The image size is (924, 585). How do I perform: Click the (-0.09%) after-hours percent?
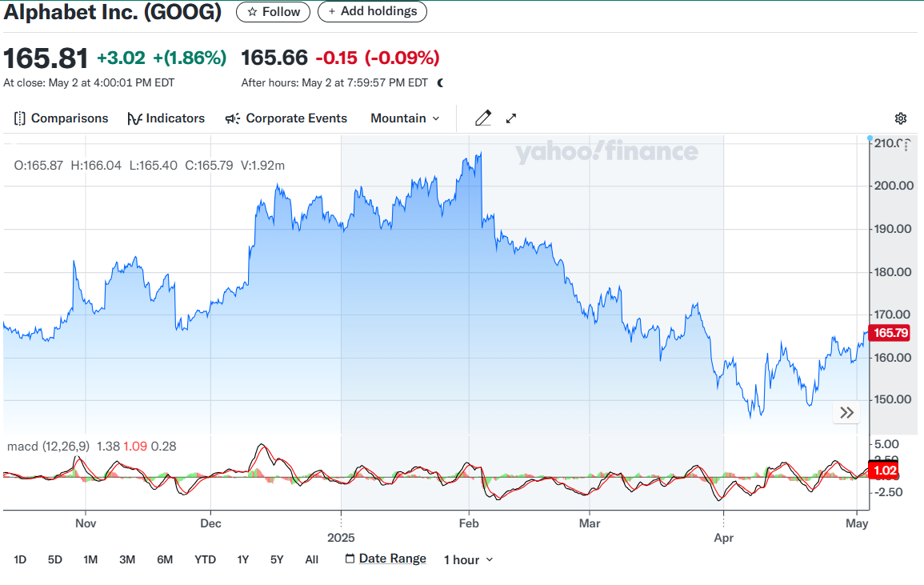point(402,58)
